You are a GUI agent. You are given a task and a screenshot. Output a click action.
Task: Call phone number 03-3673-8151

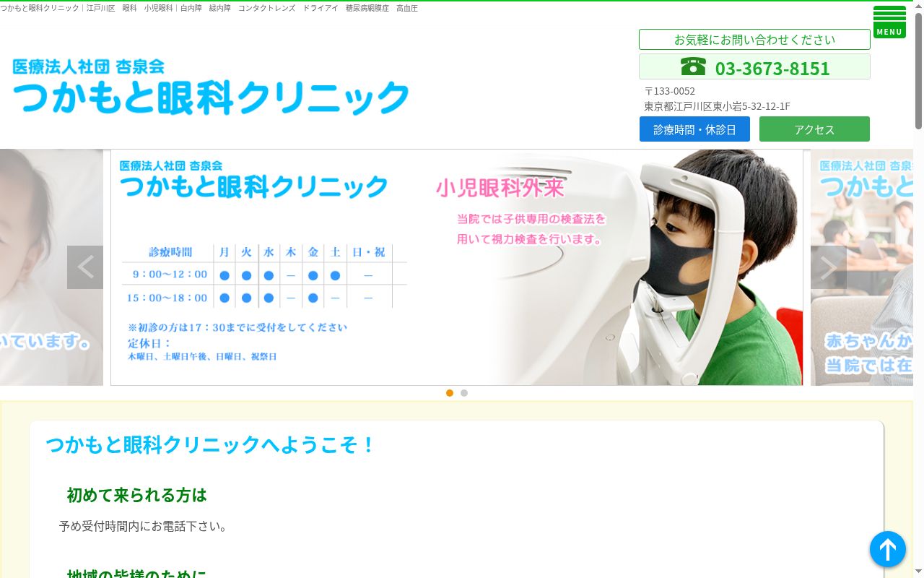[772, 68]
